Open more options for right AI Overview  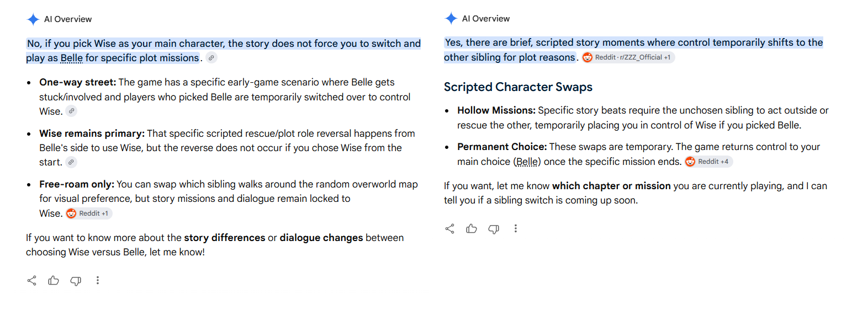coord(516,229)
